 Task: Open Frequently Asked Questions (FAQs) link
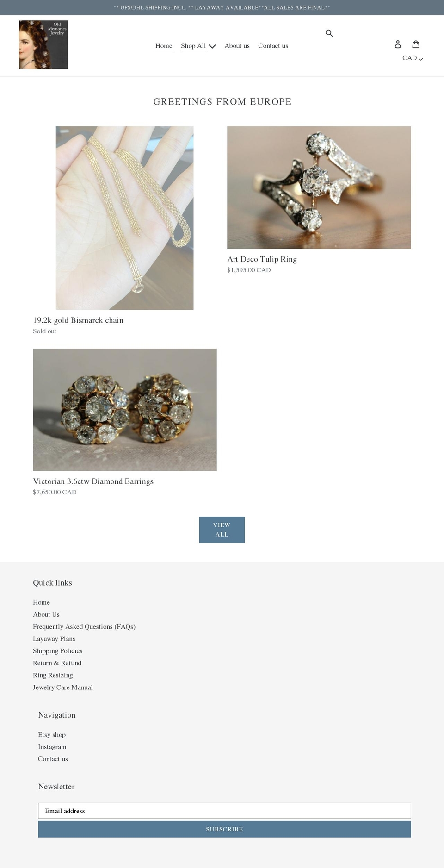pos(84,627)
